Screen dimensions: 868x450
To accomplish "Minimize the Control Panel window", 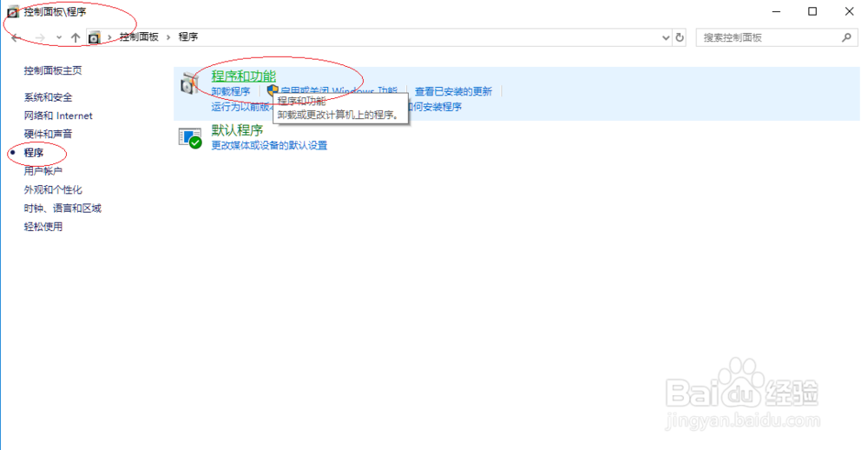I will tap(776, 11).
